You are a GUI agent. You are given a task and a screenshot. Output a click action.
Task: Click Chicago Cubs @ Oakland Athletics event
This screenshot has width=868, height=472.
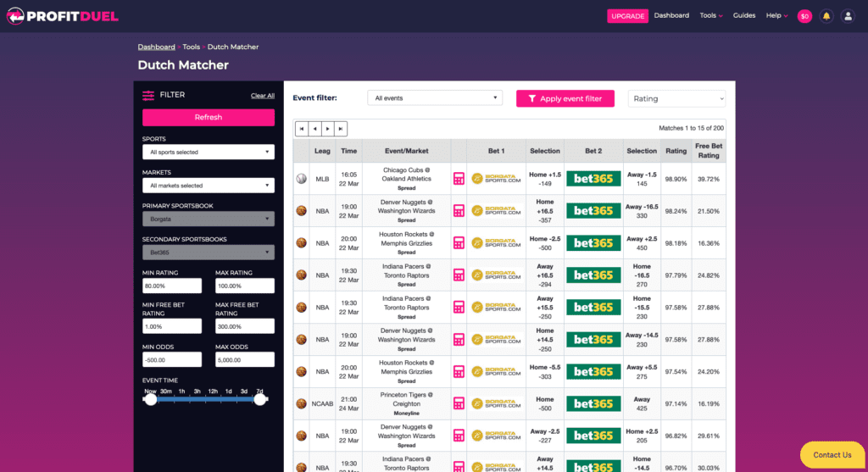[406, 175]
